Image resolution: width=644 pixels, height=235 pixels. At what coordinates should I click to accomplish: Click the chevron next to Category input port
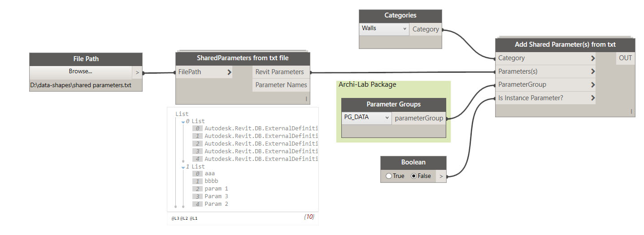(593, 58)
